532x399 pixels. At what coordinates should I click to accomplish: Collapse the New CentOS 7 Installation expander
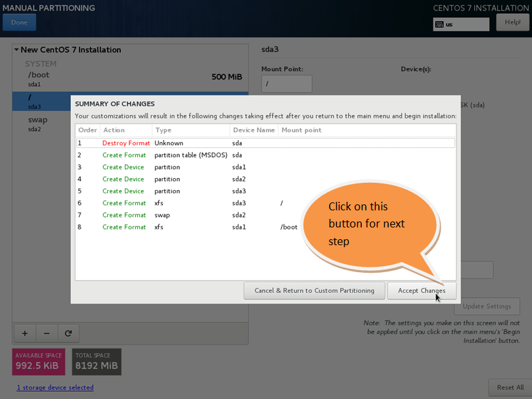pyautogui.click(x=16, y=49)
